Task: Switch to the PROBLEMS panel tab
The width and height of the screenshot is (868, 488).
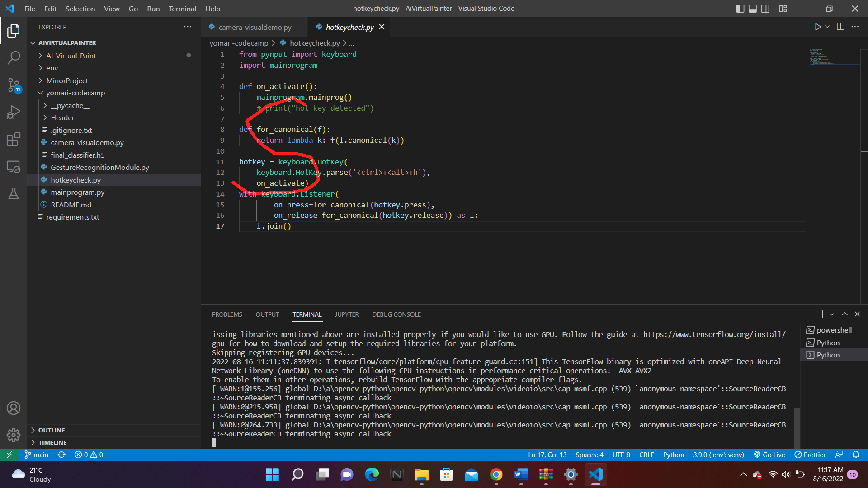Action: tap(227, 314)
